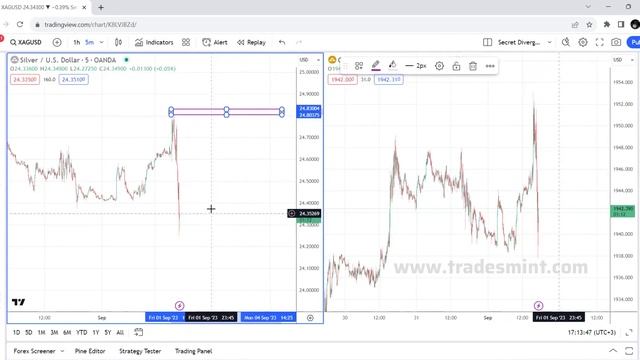
Task: Take a chart snapshot with camera icon
Action: point(616,42)
